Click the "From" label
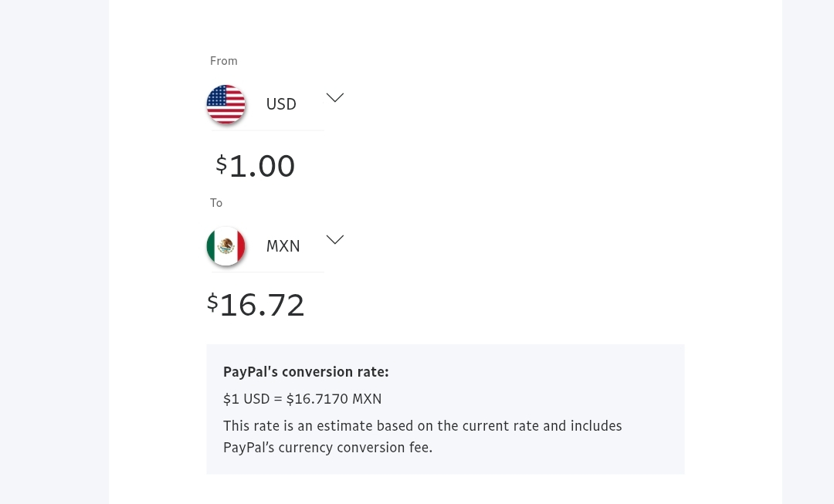 [x=224, y=61]
